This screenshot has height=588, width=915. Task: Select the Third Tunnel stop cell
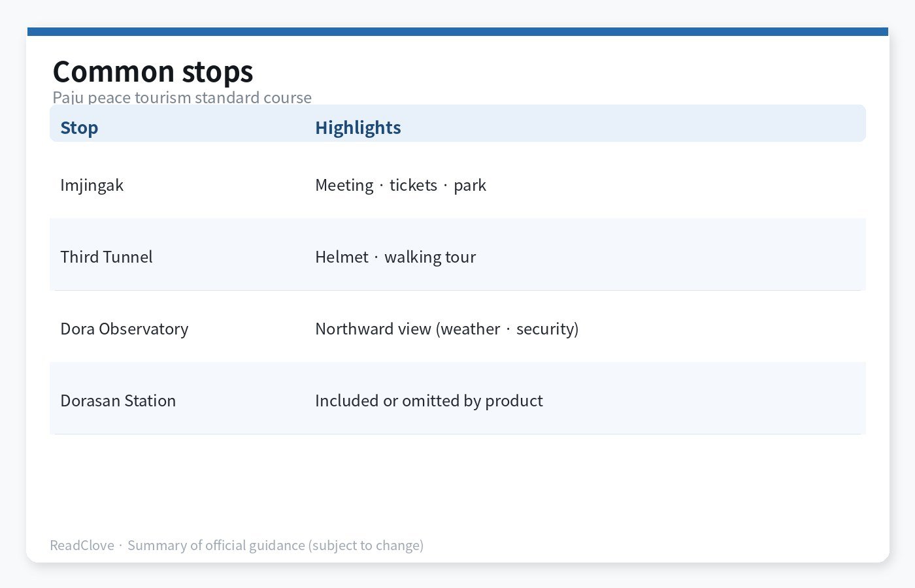(x=107, y=257)
